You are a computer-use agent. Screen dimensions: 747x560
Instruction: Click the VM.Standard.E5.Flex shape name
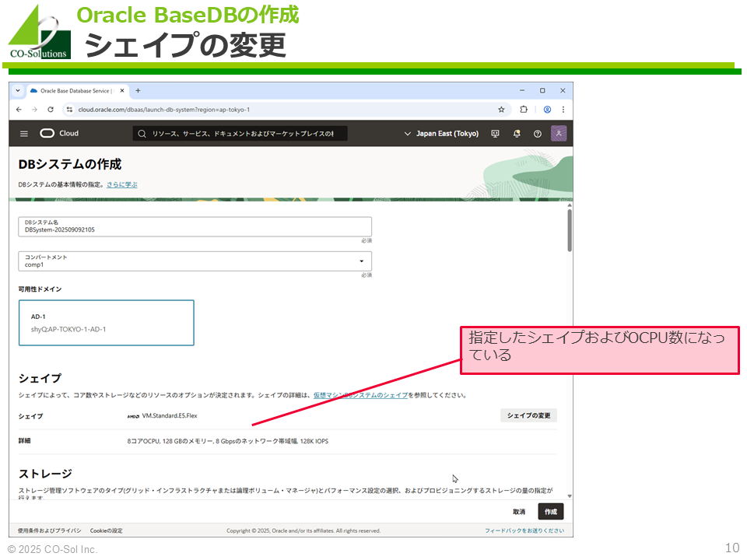point(170,415)
